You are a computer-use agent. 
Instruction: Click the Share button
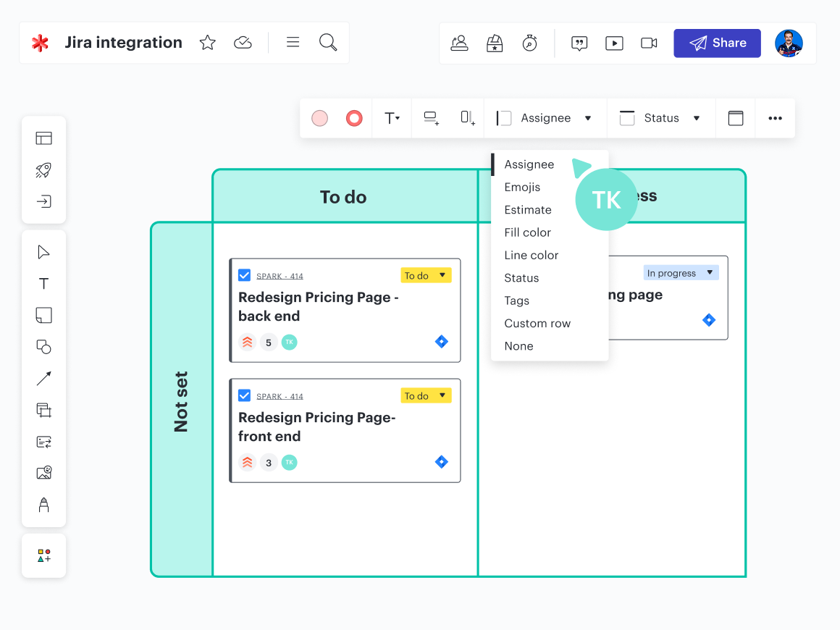point(717,43)
